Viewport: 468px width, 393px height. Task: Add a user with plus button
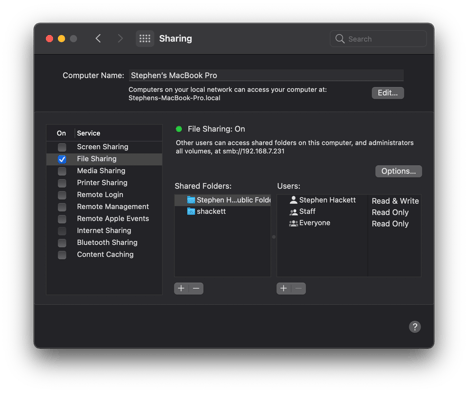284,288
